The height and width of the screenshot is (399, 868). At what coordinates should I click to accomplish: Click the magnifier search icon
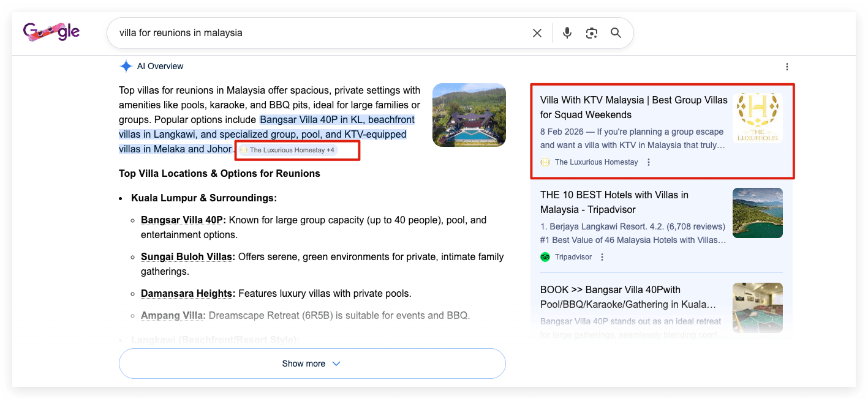click(x=616, y=33)
